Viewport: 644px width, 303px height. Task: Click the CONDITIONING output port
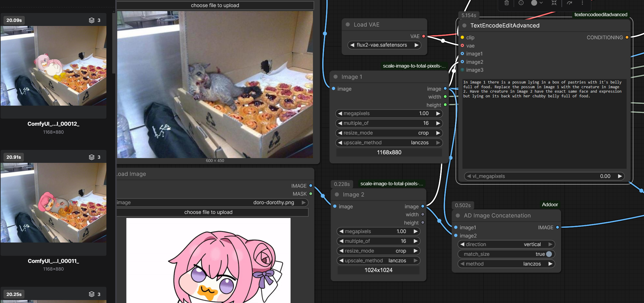coord(627,37)
